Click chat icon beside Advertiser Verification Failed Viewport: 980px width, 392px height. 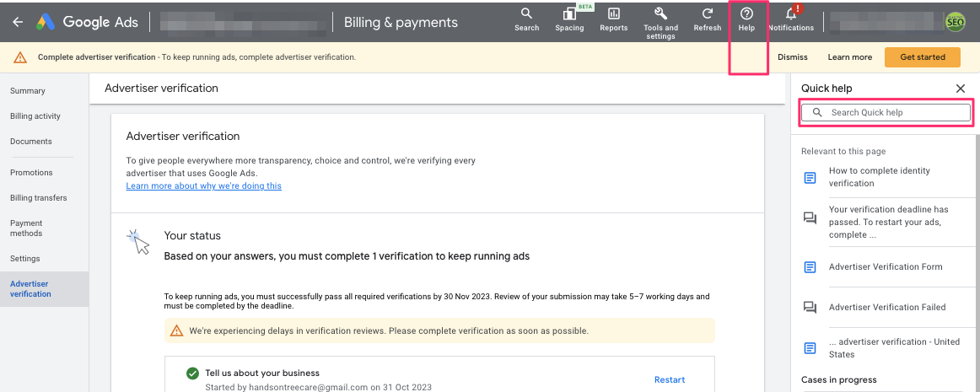pos(810,308)
